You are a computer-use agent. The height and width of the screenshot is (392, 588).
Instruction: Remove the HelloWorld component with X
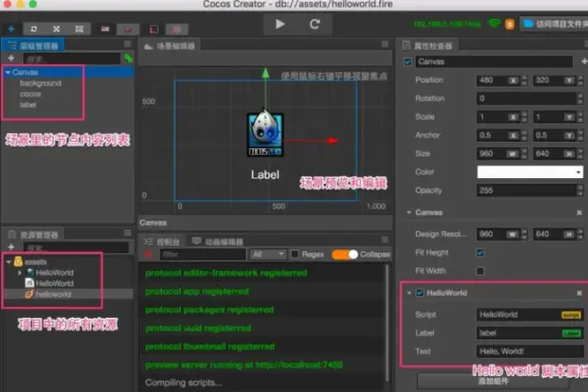(579, 293)
